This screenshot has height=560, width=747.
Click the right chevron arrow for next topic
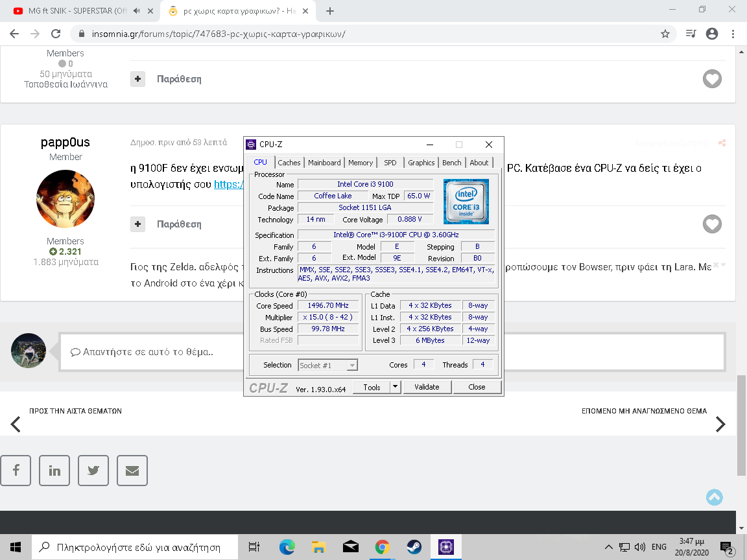720,425
